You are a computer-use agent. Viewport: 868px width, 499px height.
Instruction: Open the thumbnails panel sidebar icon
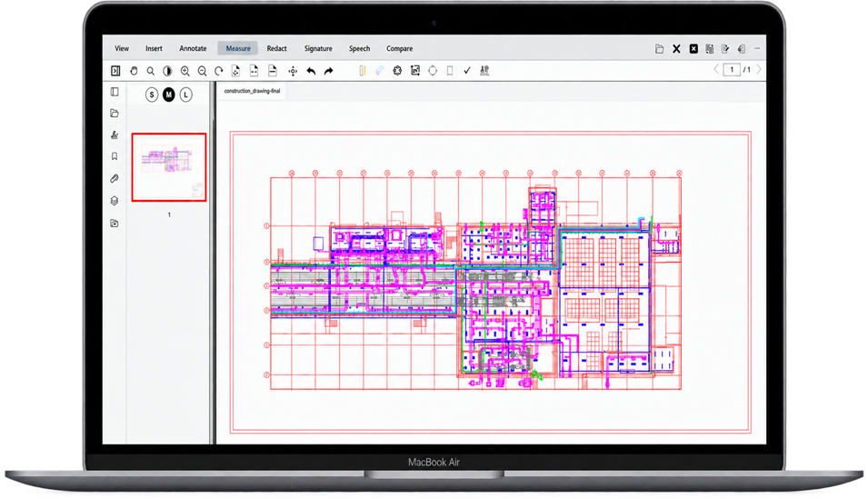tap(115, 92)
